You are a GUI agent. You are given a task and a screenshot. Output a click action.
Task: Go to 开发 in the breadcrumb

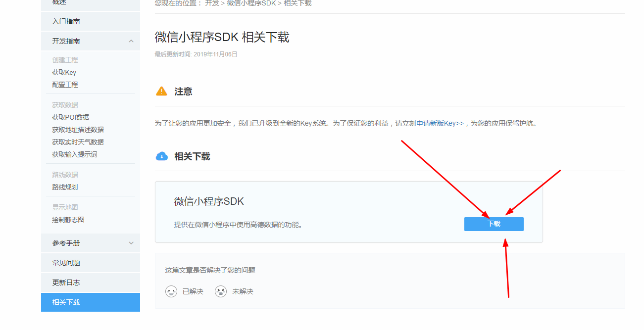(212, 3)
